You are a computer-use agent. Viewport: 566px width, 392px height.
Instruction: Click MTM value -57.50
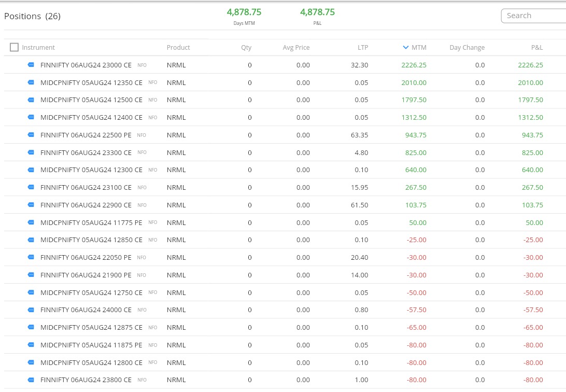pos(417,310)
